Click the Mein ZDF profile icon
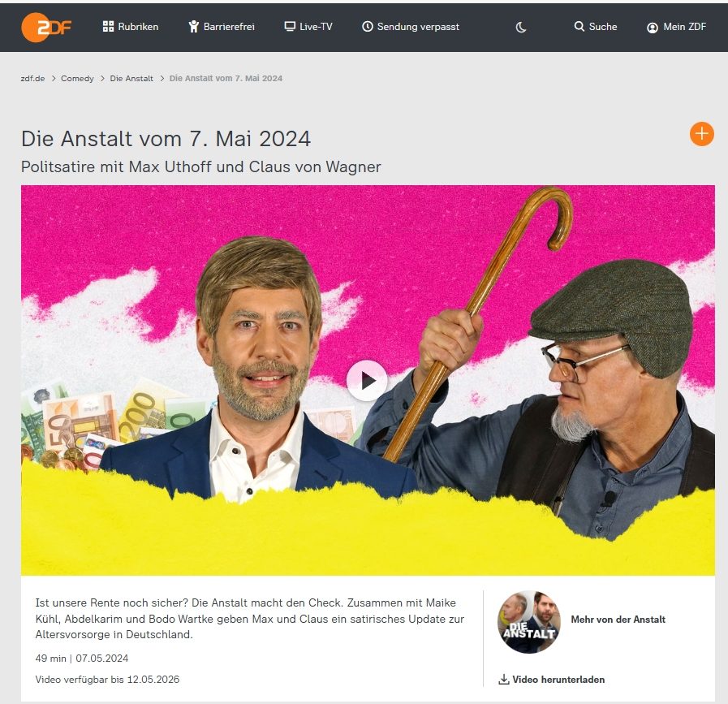 click(x=653, y=28)
